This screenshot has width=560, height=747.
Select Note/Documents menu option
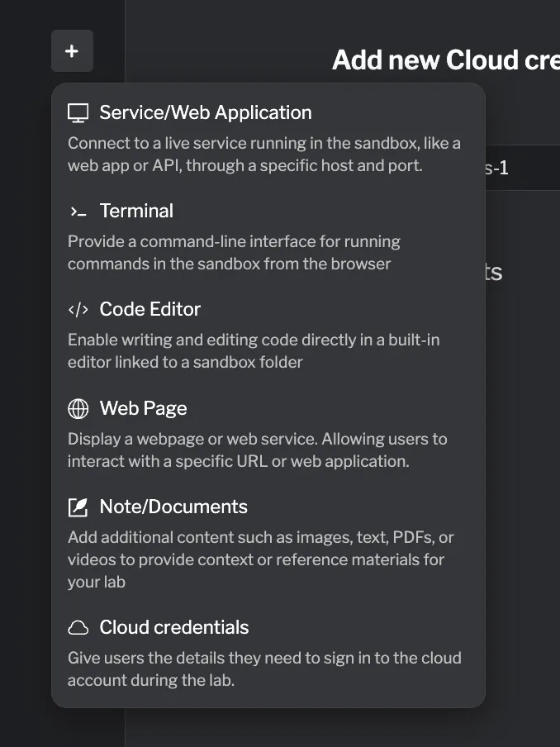(x=173, y=507)
